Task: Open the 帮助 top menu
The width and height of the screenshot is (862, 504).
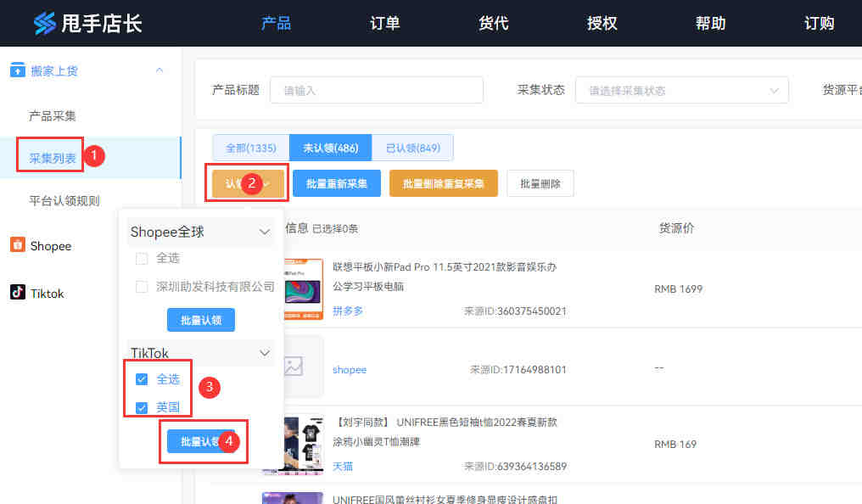Action: [x=710, y=23]
